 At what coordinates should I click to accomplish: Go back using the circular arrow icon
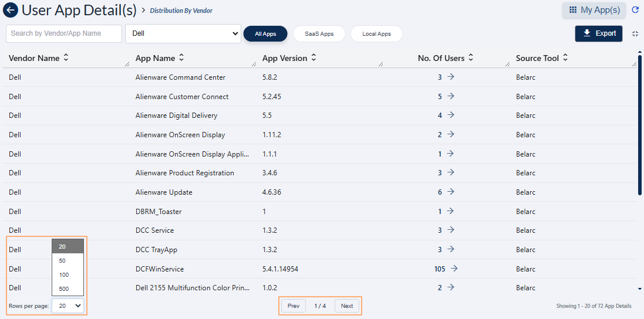10,10
